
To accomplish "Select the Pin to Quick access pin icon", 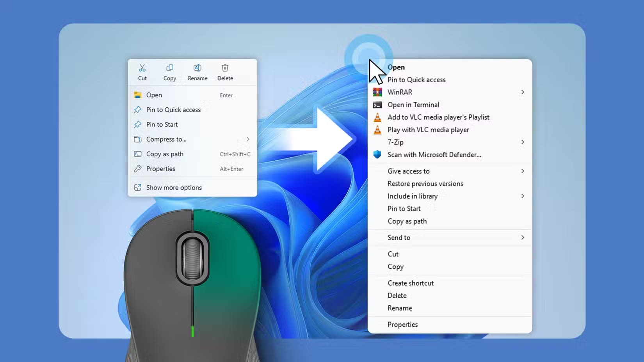I will pyautogui.click(x=137, y=110).
